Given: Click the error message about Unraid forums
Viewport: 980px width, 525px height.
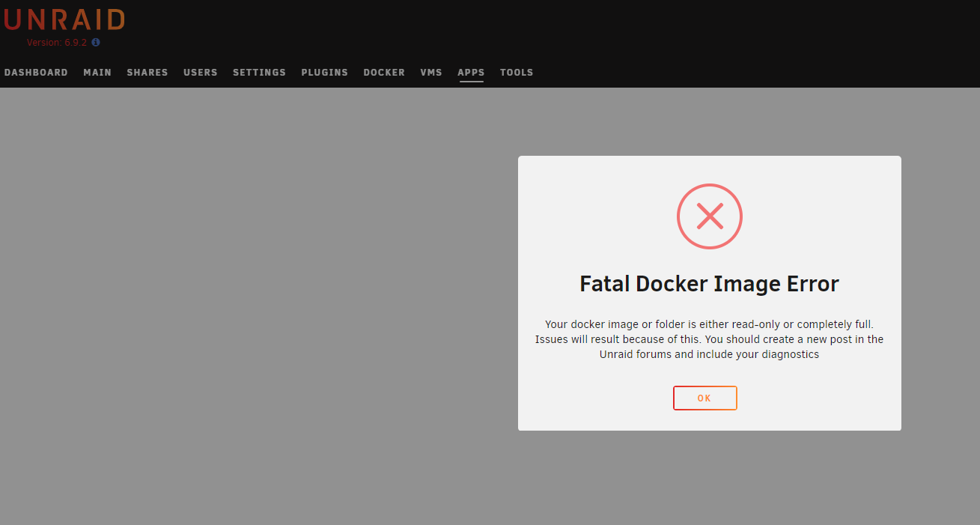Looking at the screenshot, I should (709, 339).
